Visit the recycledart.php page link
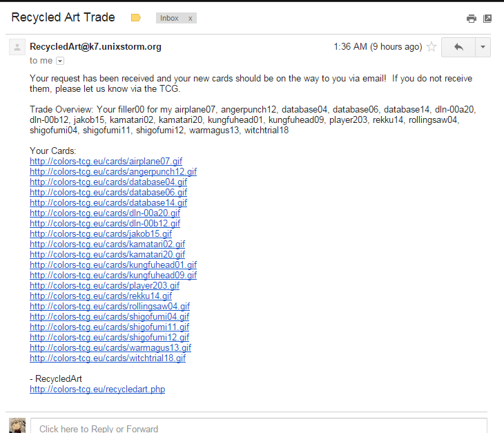504x433 pixels. coord(97,389)
